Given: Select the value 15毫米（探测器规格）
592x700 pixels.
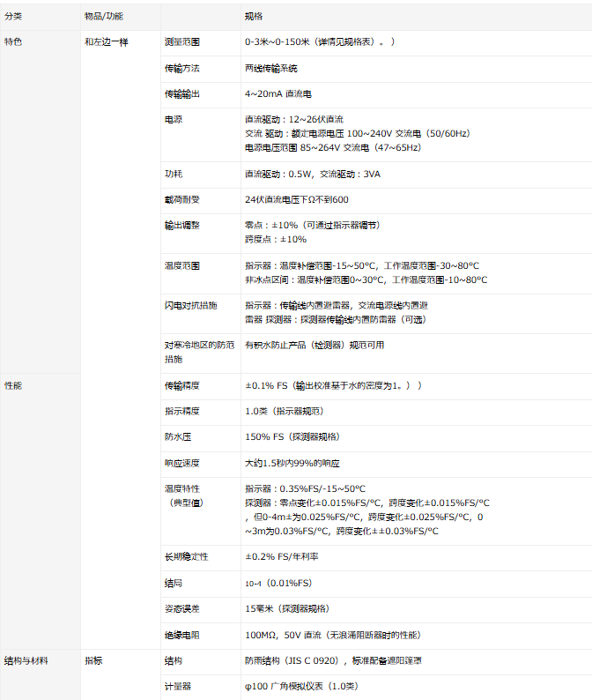Looking at the screenshot, I should pyautogui.click(x=287, y=608).
